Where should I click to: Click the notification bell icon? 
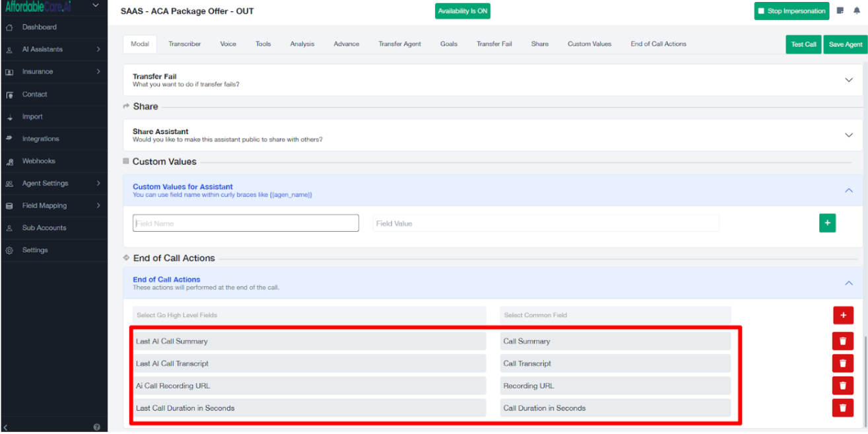tap(857, 11)
